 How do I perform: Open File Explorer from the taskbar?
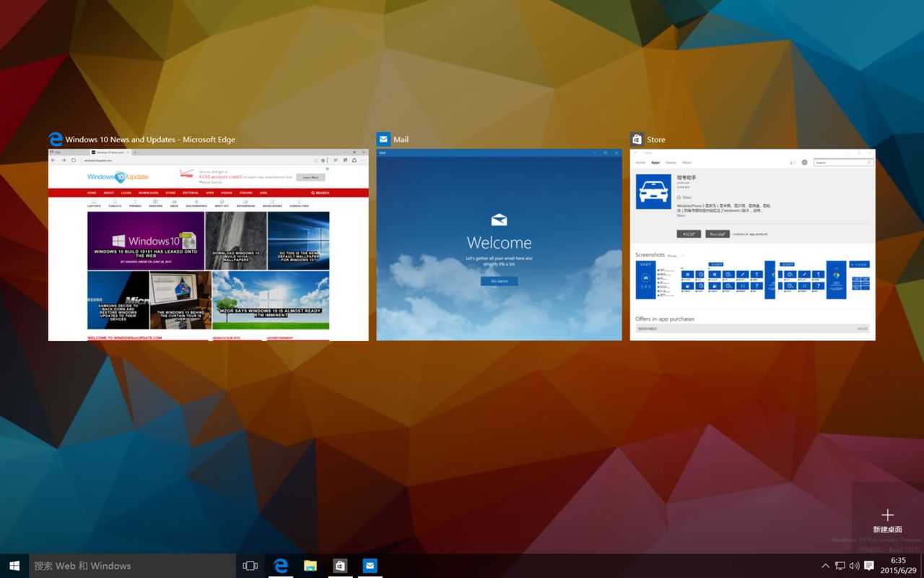[310, 566]
